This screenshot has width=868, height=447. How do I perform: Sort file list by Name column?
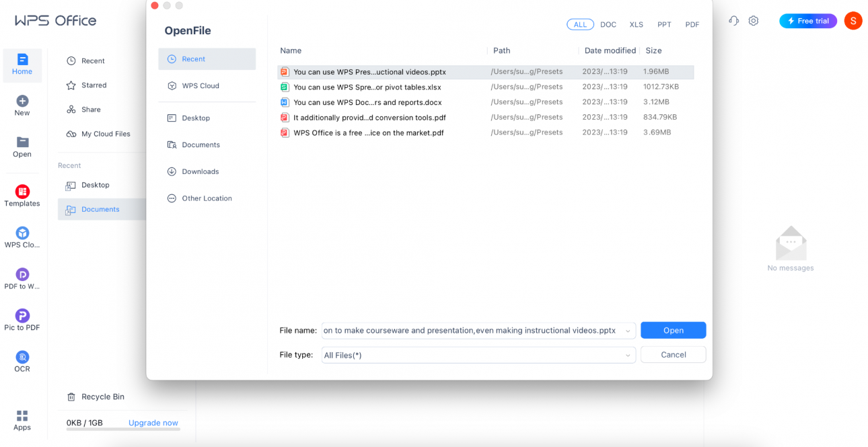pos(291,50)
